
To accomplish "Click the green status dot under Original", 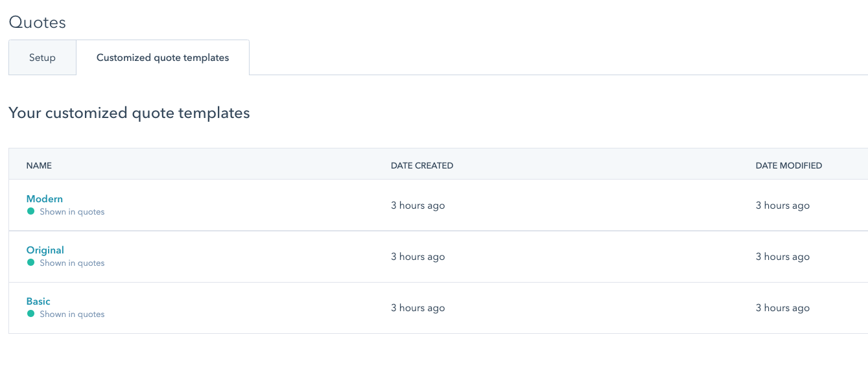I will (x=30, y=263).
